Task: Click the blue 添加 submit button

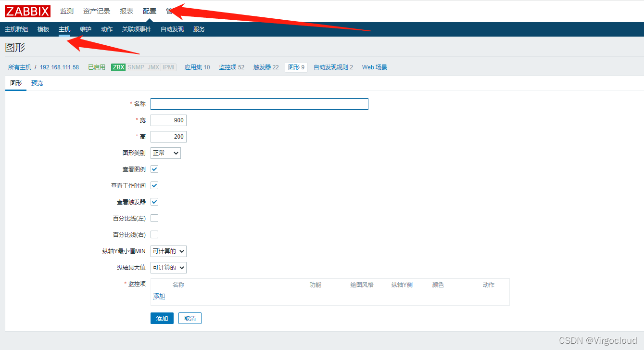Action: click(162, 318)
